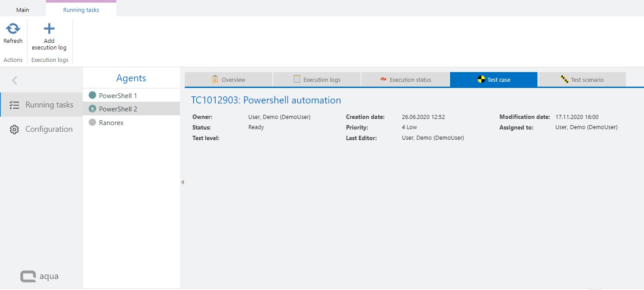Click the Add execution log plus icon
Image resolution: width=644 pixels, height=290 pixels.
tap(49, 29)
